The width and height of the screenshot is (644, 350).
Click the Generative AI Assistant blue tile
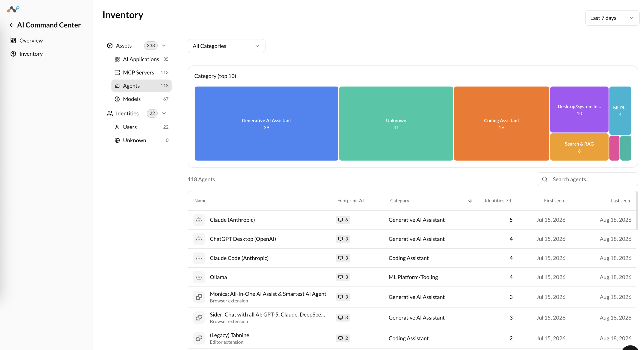266,124
